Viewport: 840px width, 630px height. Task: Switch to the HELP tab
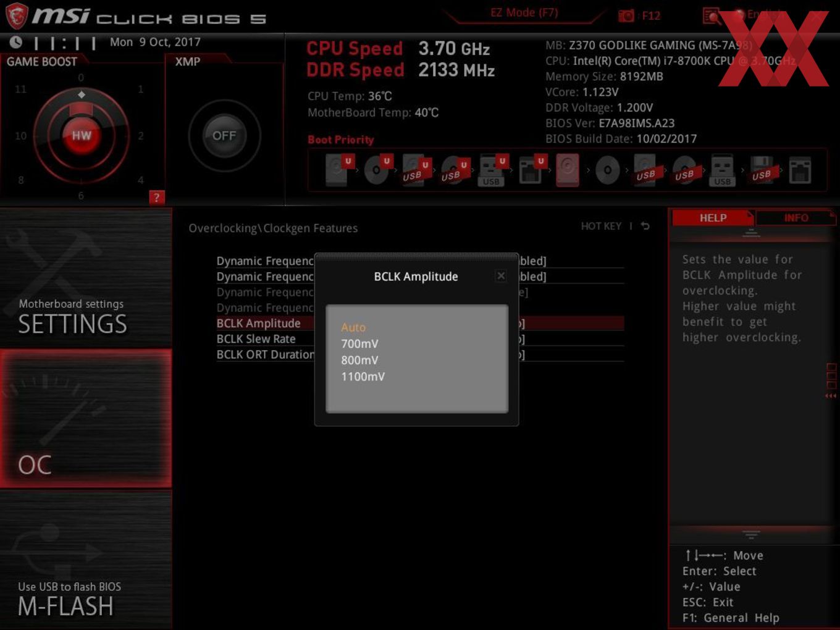coord(713,217)
